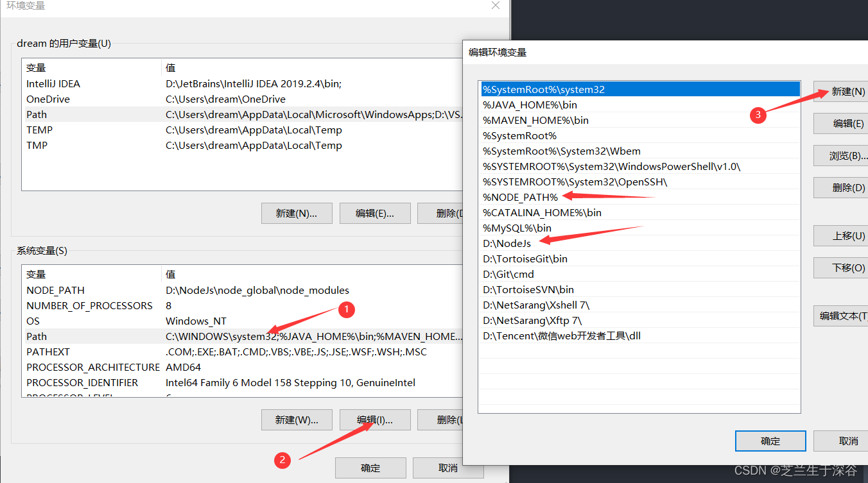Select OneDrive user variable row
This screenshot has height=483, width=868.
coord(242,99)
